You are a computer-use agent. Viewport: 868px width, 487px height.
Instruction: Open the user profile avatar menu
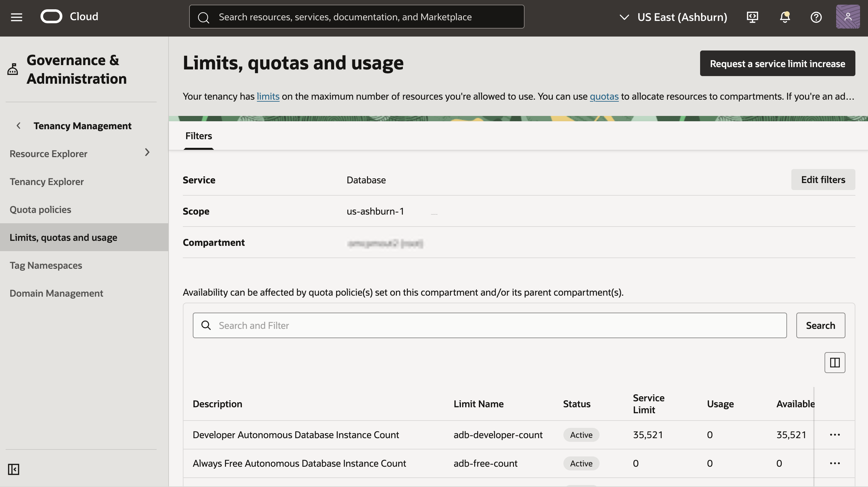click(x=848, y=17)
